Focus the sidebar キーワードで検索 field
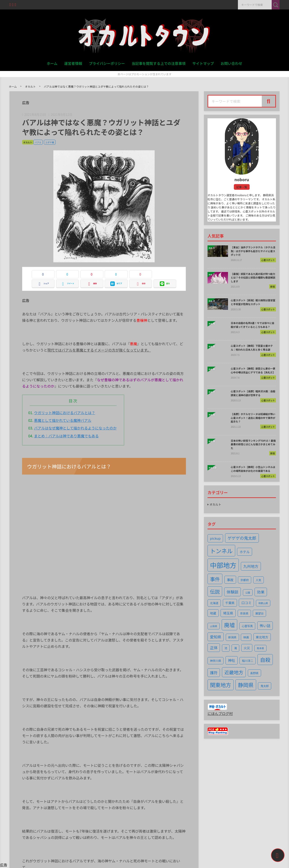Viewport: 289px width, 868px height. pyautogui.click(x=235, y=101)
